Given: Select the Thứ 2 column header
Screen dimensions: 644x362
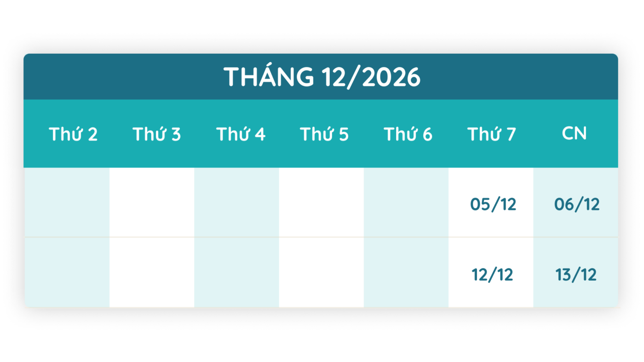Looking at the screenshot, I should click(73, 134).
